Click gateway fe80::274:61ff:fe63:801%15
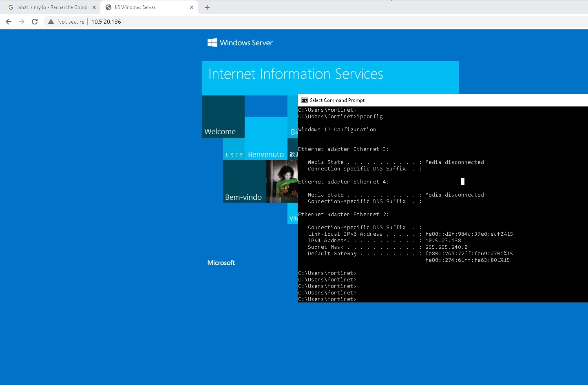This screenshot has width=588, height=385. pos(467,260)
